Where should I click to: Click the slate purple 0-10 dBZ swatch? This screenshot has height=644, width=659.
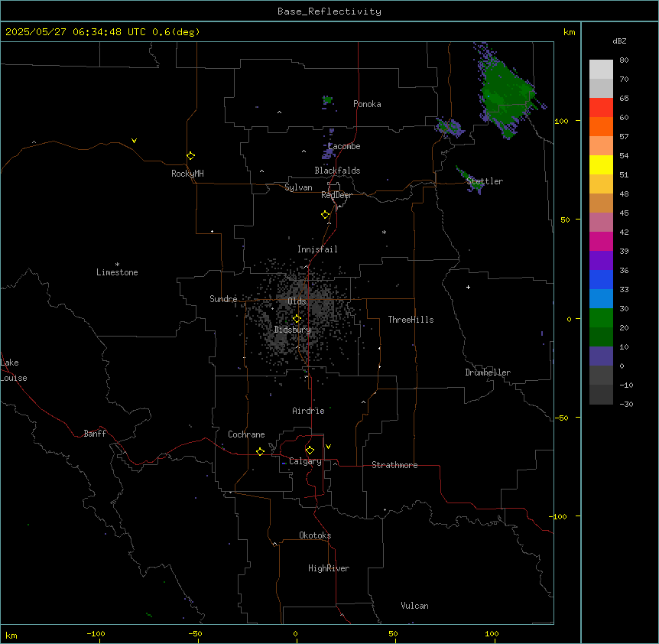(x=601, y=356)
